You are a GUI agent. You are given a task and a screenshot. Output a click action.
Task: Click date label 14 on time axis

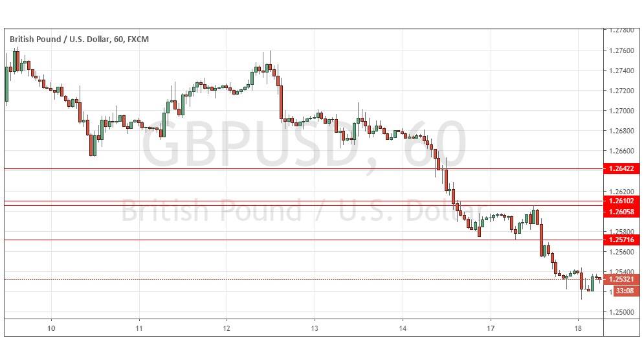(x=402, y=327)
